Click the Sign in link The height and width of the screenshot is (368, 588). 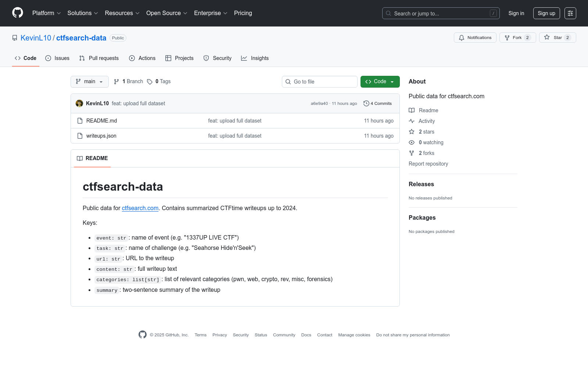coord(516,13)
